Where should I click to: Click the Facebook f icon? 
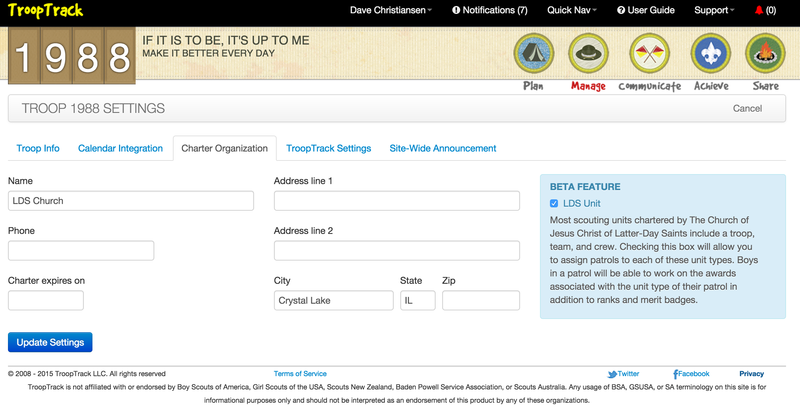[x=675, y=374]
